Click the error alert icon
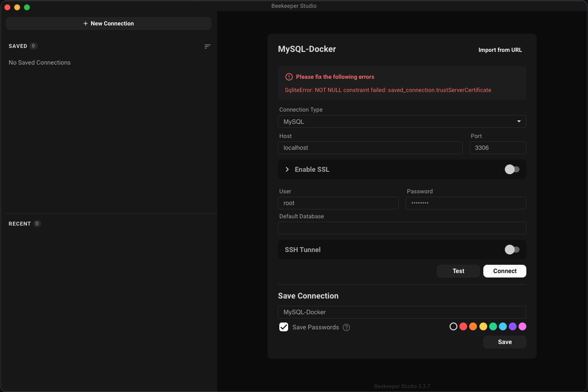The image size is (588, 392). tap(289, 77)
